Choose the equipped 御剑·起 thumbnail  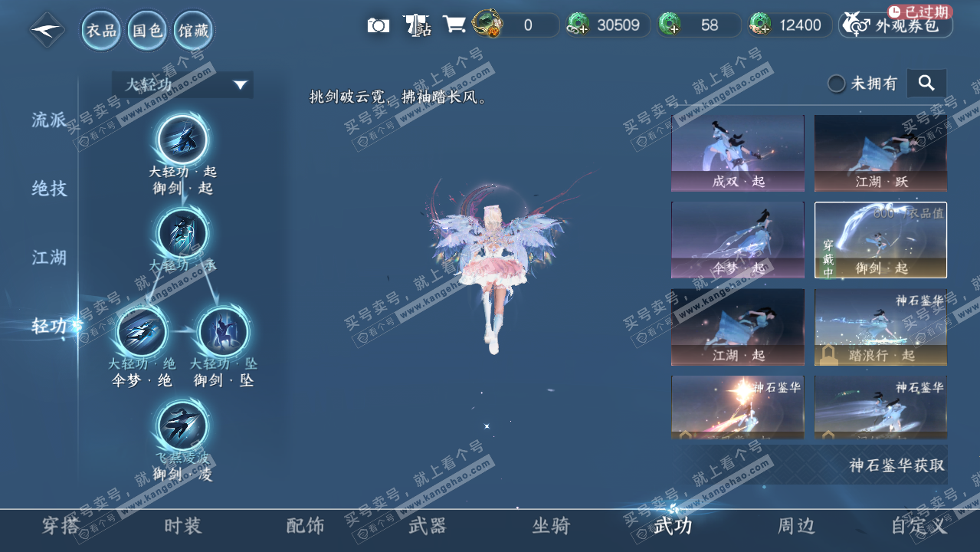(x=880, y=240)
